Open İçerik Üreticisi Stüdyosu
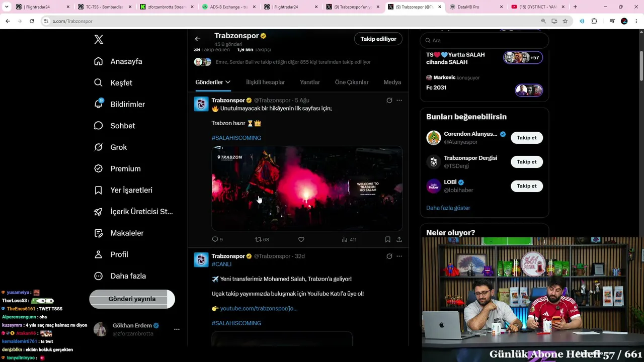This screenshot has width=644, height=362. pos(133,212)
